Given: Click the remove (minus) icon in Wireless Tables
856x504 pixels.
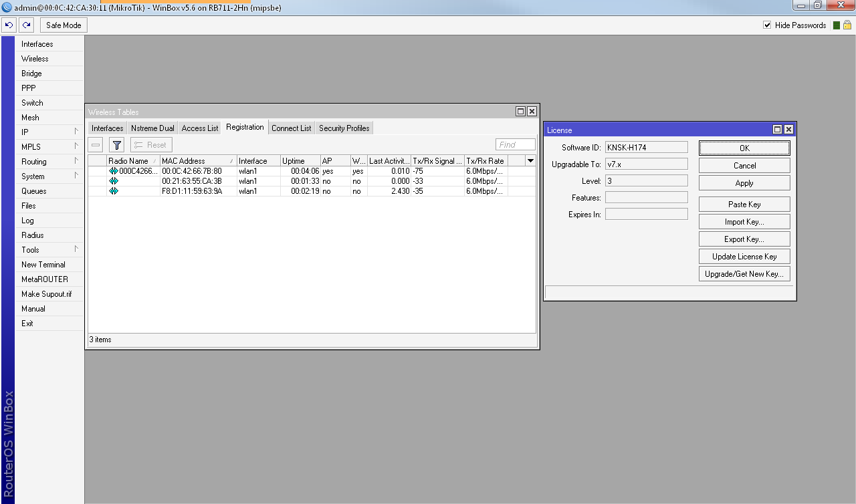Looking at the screenshot, I should pyautogui.click(x=96, y=145).
